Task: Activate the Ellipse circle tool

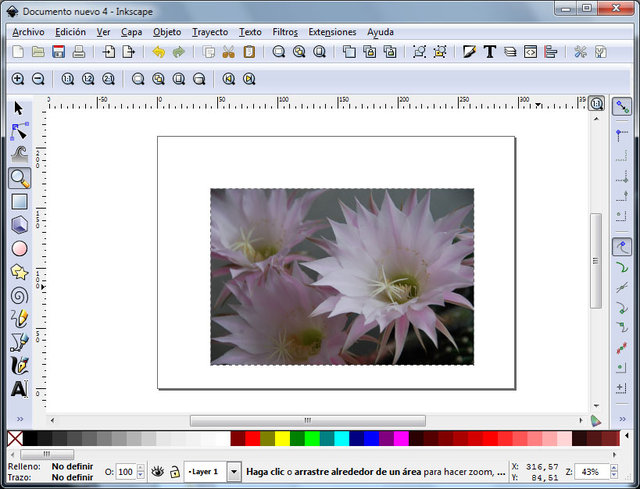Action: (18, 248)
